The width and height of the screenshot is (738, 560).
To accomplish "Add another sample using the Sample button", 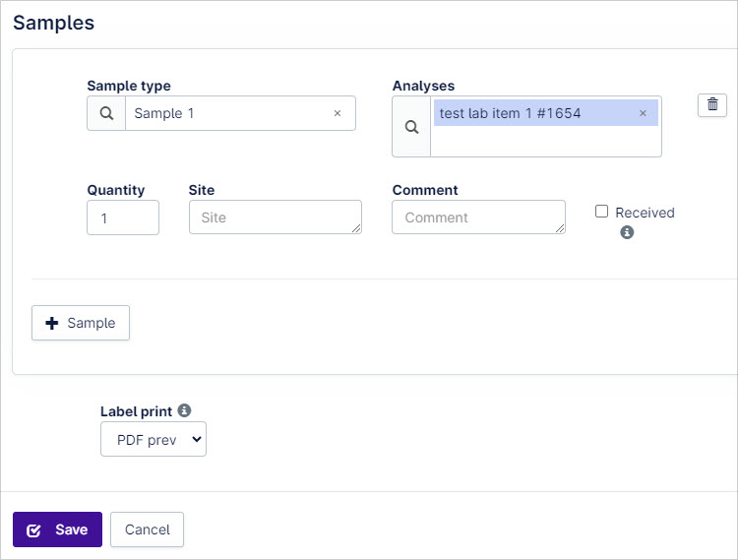I will [81, 323].
